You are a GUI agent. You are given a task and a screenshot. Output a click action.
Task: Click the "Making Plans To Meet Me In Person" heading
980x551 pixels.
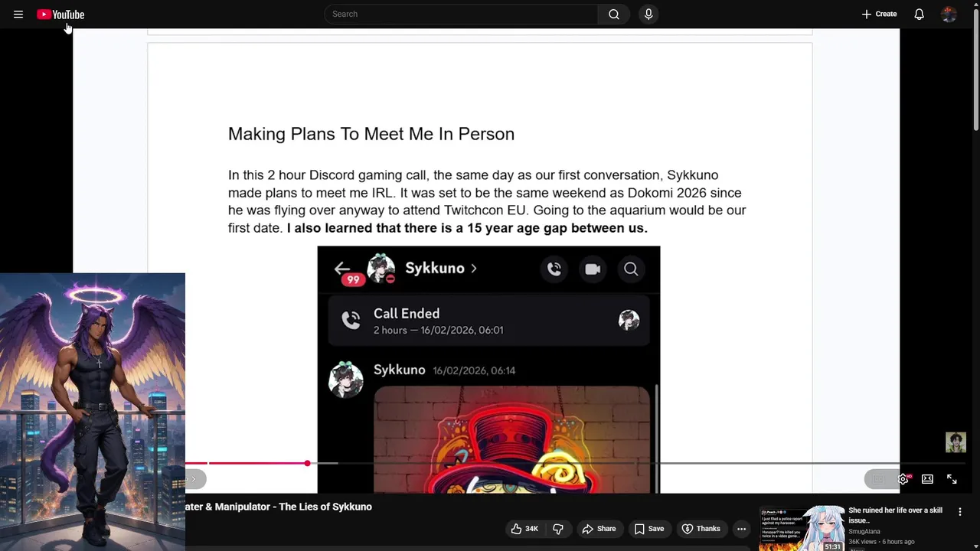coord(371,134)
